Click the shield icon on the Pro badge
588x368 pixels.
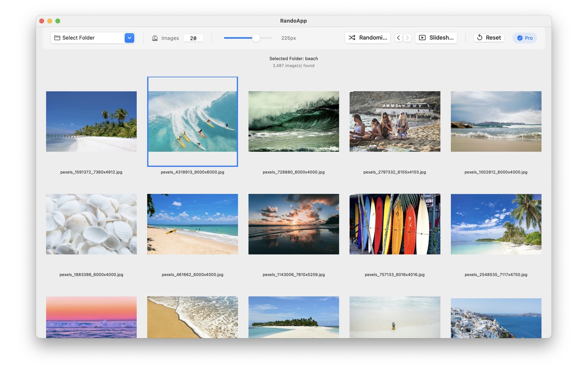(x=519, y=38)
